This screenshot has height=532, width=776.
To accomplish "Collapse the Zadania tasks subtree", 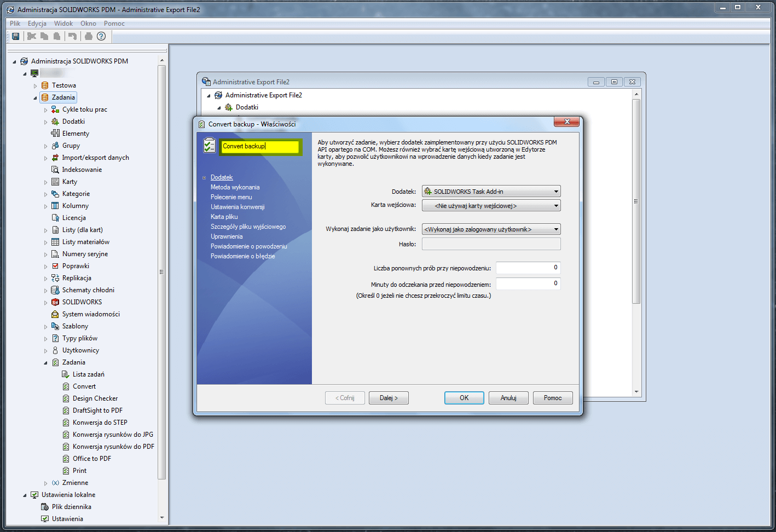I will click(46, 362).
